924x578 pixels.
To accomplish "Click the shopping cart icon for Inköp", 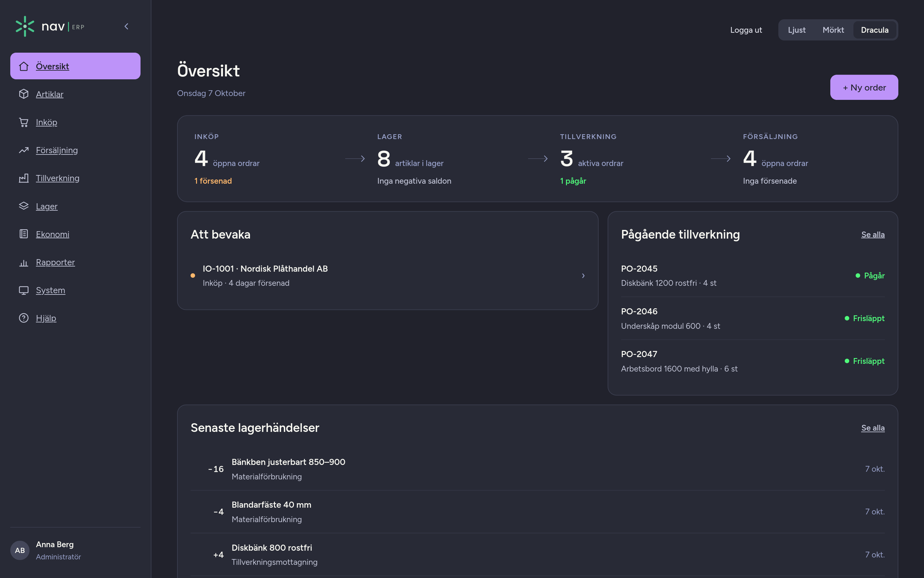I will [x=24, y=122].
